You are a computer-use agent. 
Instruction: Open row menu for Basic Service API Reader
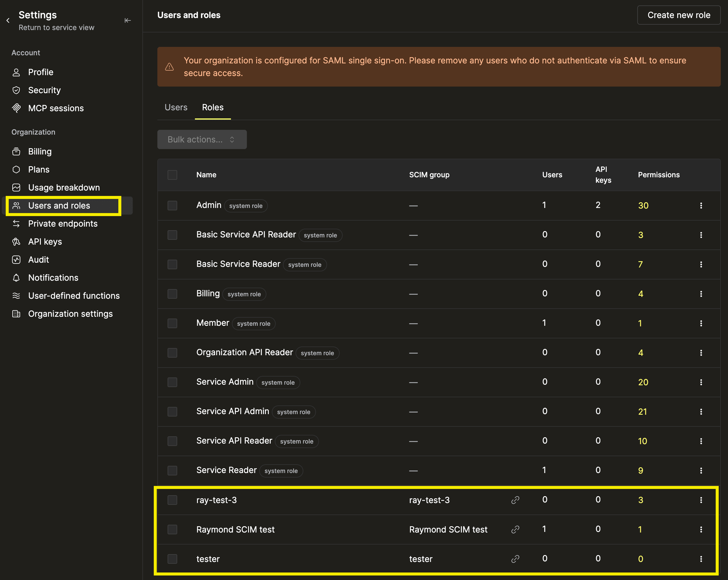coord(701,235)
